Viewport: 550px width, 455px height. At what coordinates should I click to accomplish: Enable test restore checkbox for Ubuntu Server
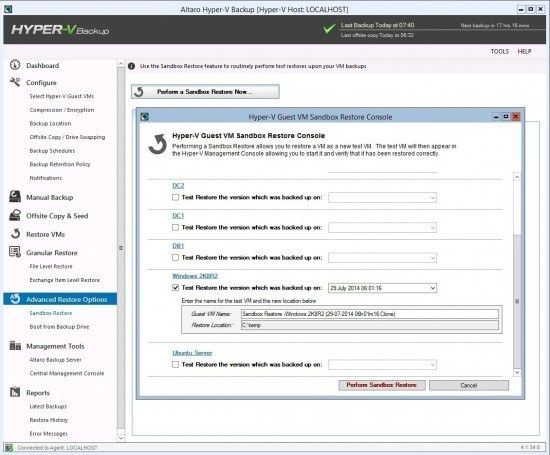pyautogui.click(x=175, y=364)
